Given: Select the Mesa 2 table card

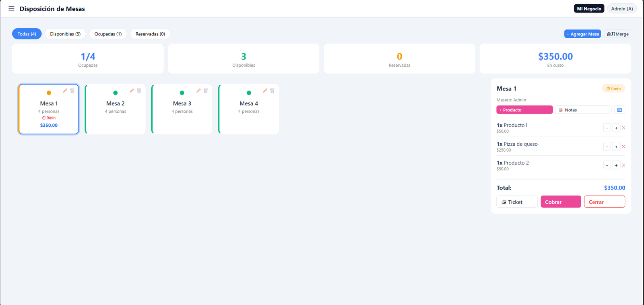Looking at the screenshot, I should coord(115,109).
